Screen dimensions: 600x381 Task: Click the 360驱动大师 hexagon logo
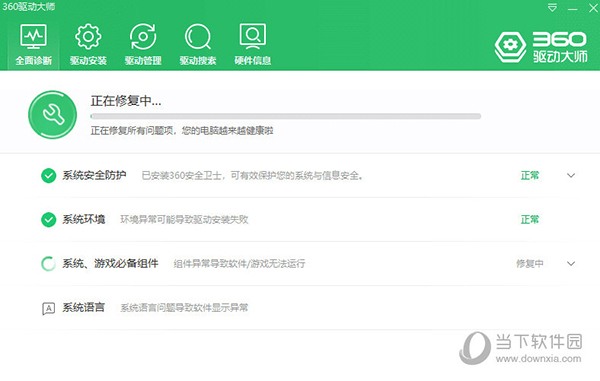pos(510,47)
